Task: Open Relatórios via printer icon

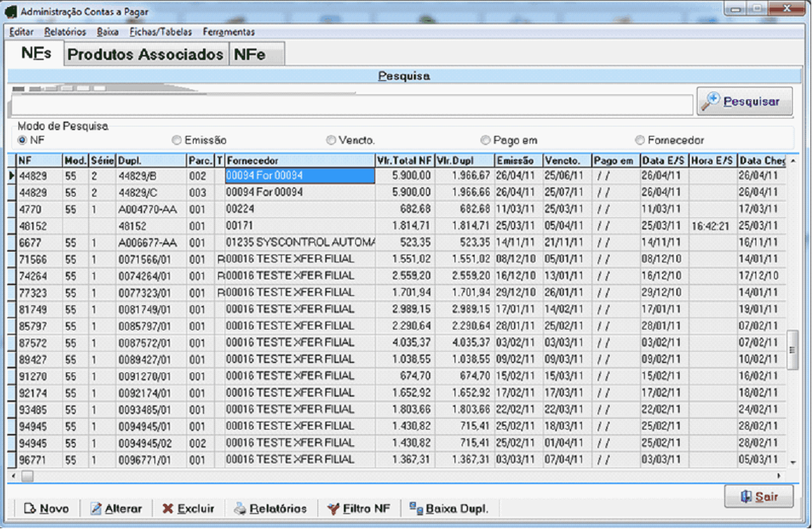Action: [240, 509]
